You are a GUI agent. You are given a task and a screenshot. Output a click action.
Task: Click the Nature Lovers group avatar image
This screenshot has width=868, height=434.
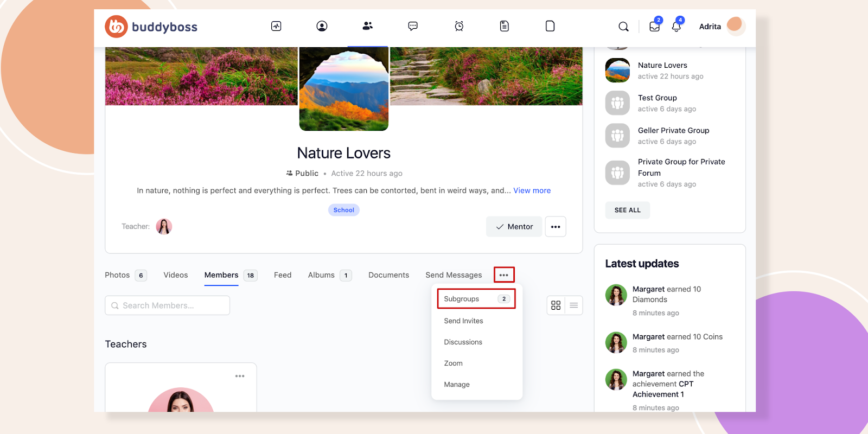(x=344, y=88)
